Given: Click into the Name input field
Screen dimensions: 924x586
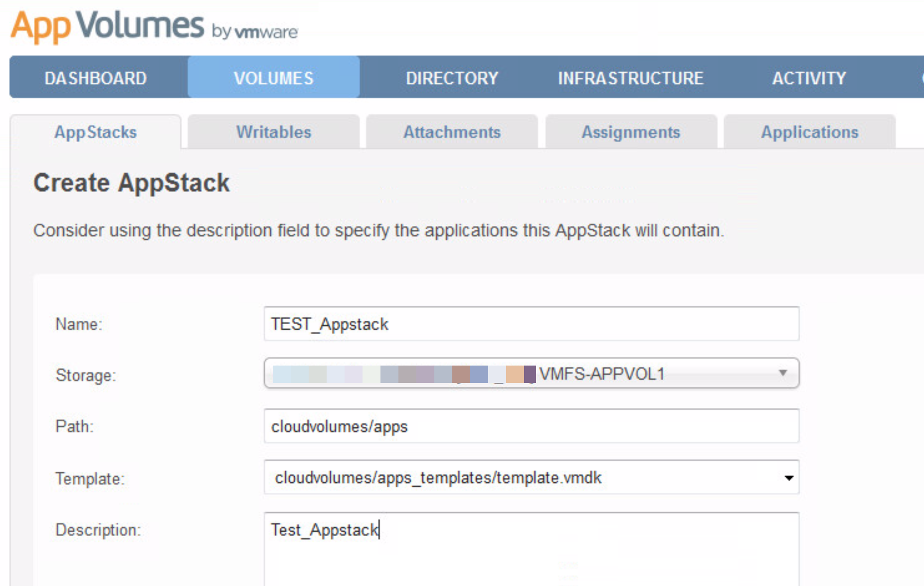Looking at the screenshot, I should coord(532,324).
